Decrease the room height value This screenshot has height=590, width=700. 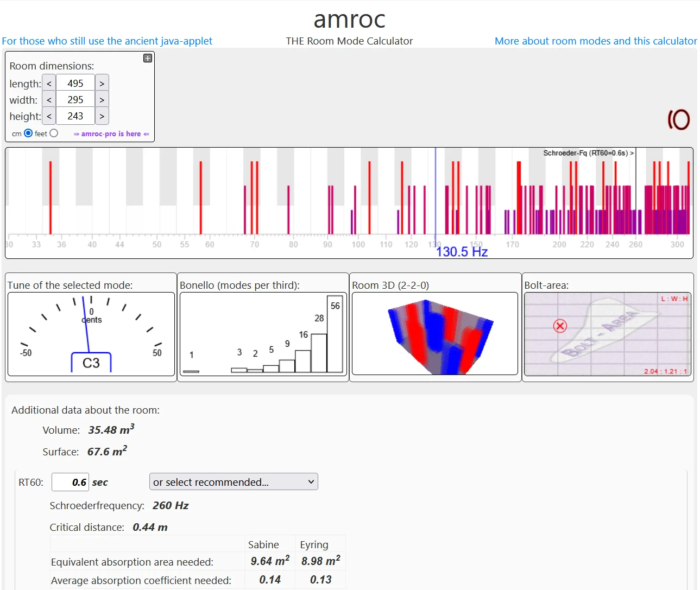tap(49, 116)
